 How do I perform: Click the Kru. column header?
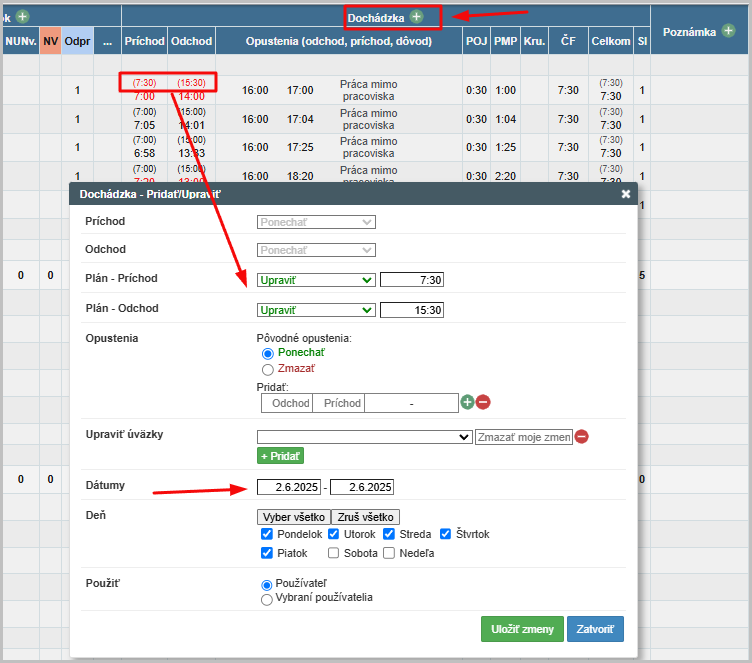pyautogui.click(x=534, y=41)
